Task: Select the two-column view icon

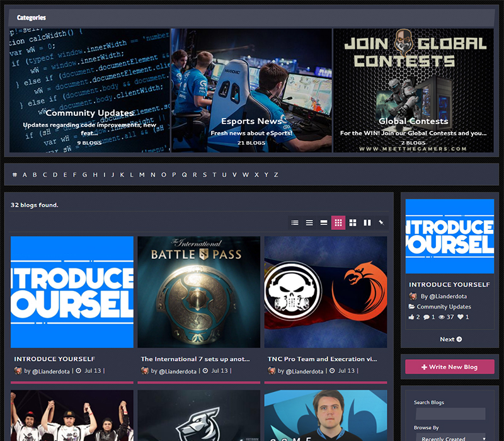Action: [x=367, y=222]
